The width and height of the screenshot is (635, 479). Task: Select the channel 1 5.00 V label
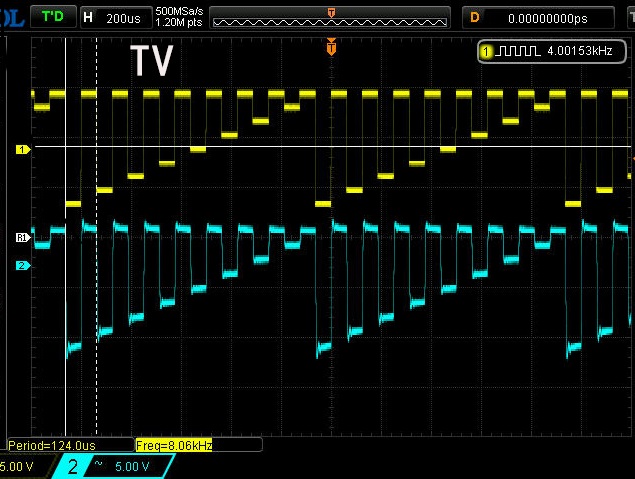tap(18, 466)
